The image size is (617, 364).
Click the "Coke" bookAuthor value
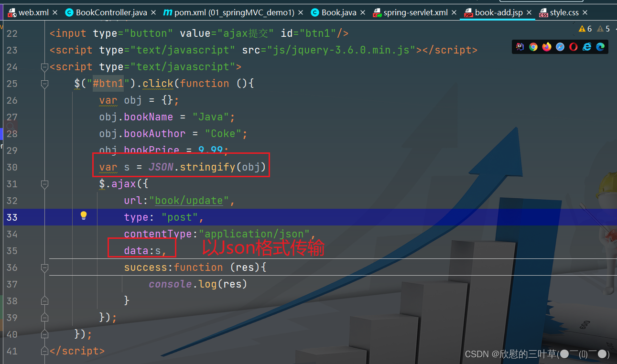(223, 134)
